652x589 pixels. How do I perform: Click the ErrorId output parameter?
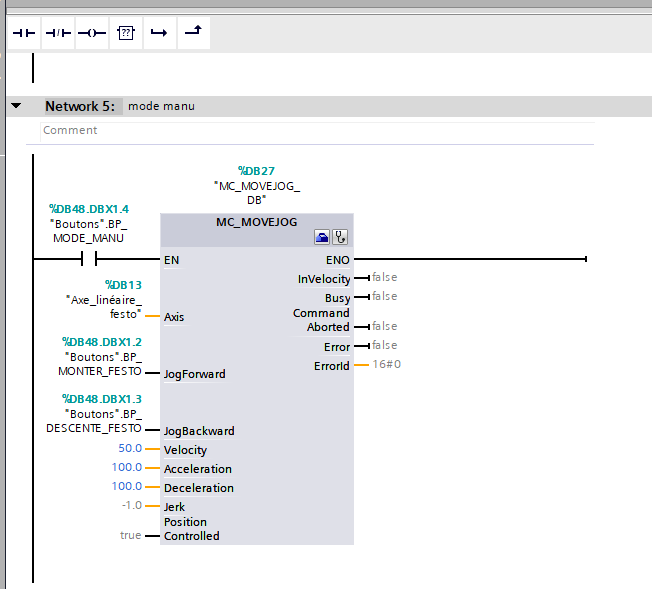point(331,366)
